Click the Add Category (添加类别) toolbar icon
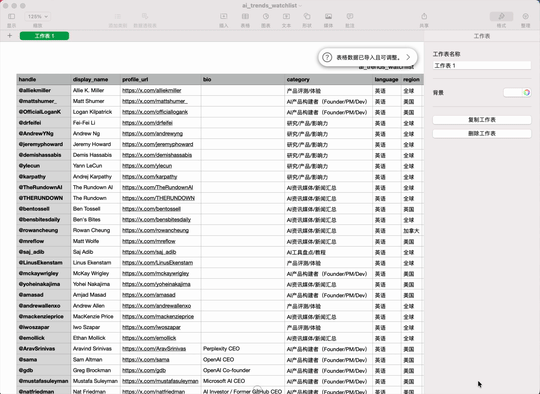Image resolution: width=540 pixels, height=394 pixels. (118, 17)
